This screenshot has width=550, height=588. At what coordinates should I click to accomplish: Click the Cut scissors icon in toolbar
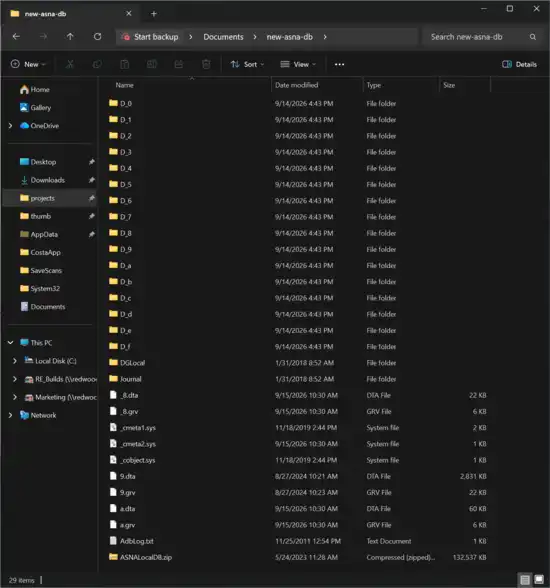click(x=70, y=64)
